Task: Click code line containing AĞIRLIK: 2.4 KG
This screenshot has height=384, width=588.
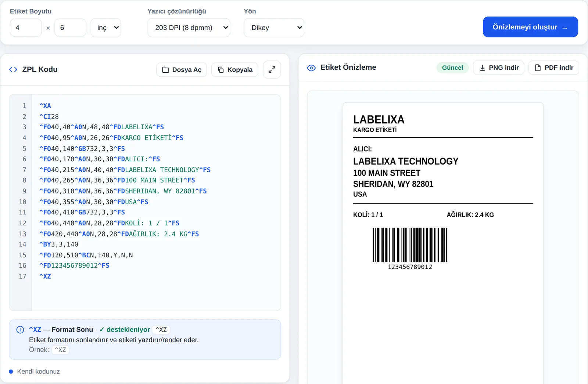Action: point(119,233)
